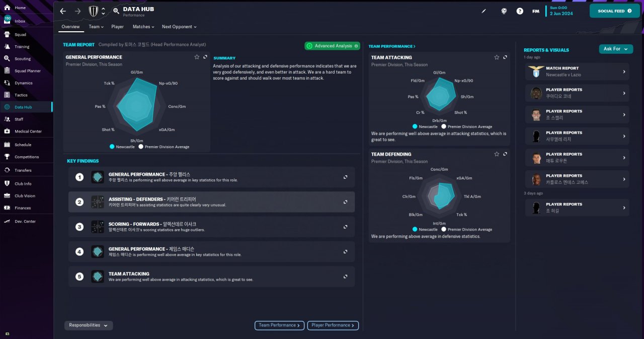This screenshot has width=644, height=339.
Task: Expand the General Performance chart panel
Action: (x=205, y=57)
